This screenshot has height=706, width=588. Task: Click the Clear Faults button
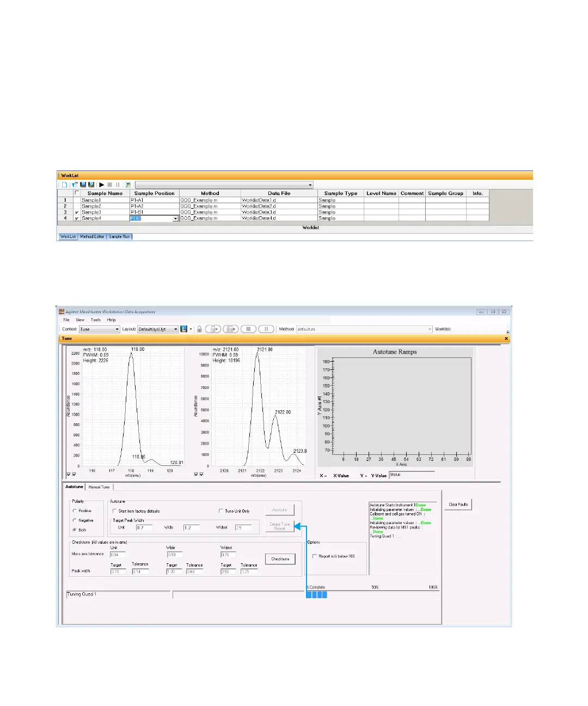(458, 504)
